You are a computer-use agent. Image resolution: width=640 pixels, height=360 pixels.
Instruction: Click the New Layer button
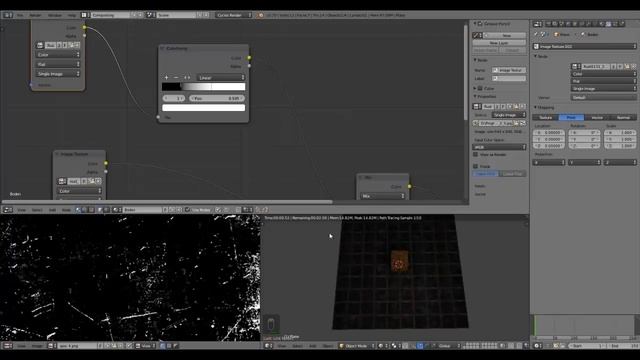tap(499, 43)
